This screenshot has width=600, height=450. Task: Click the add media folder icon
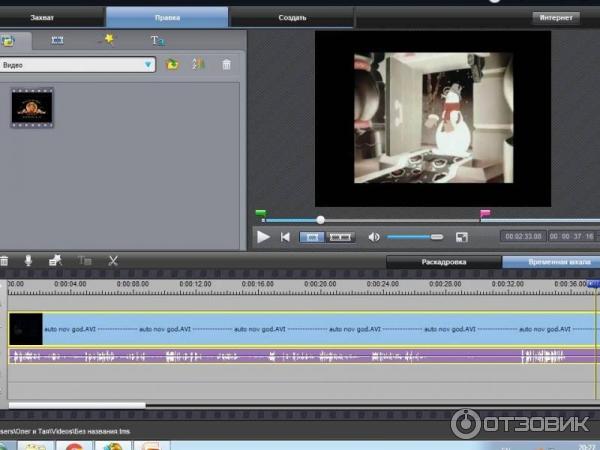(172, 64)
